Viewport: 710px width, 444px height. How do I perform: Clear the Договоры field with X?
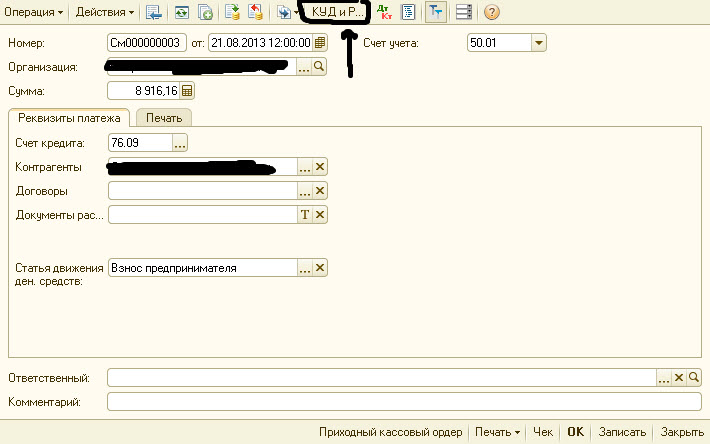click(x=320, y=191)
